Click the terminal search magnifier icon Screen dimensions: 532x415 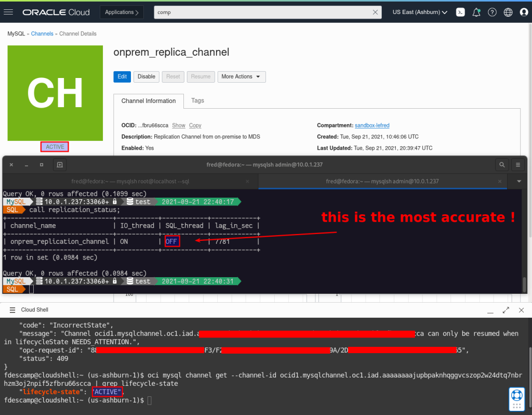click(502, 165)
